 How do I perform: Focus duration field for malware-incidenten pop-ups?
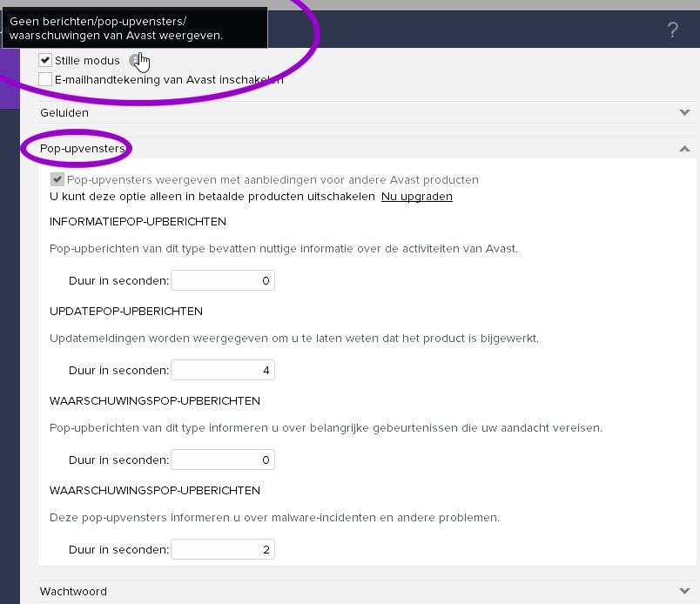point(223,549)
